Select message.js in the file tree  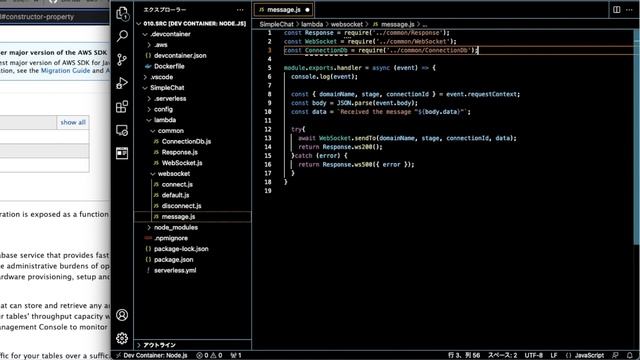click(x=193, y=217)
